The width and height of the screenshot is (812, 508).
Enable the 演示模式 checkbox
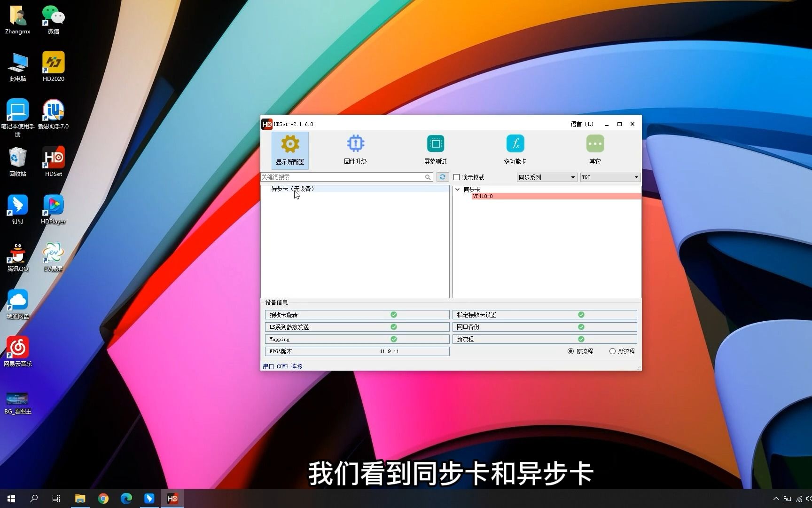(456, 177)
